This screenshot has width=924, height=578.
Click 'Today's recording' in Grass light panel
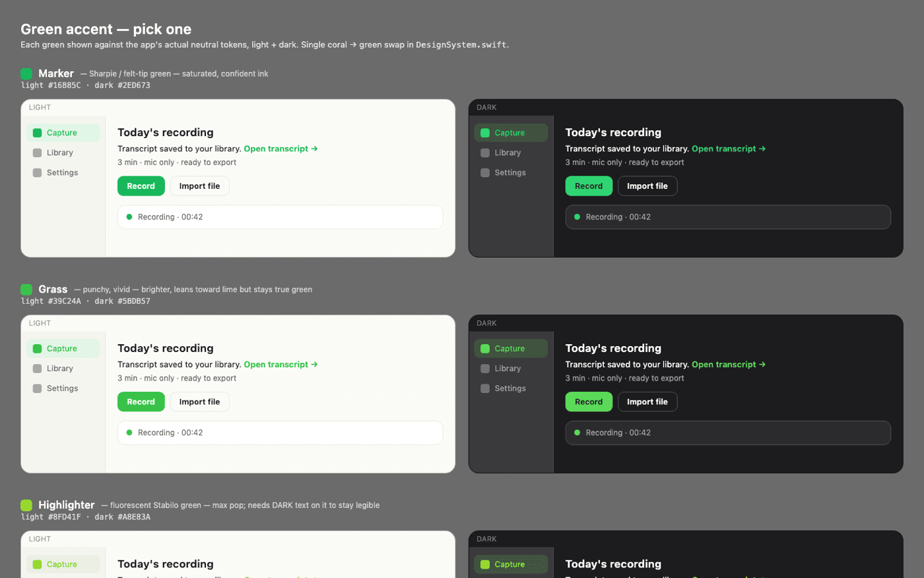click(x=166, y=348)
